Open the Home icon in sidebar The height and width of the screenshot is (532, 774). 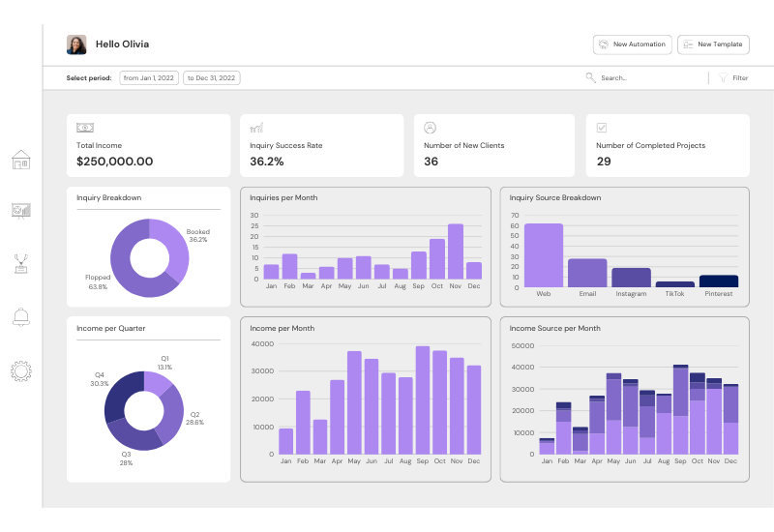[21, 160]
